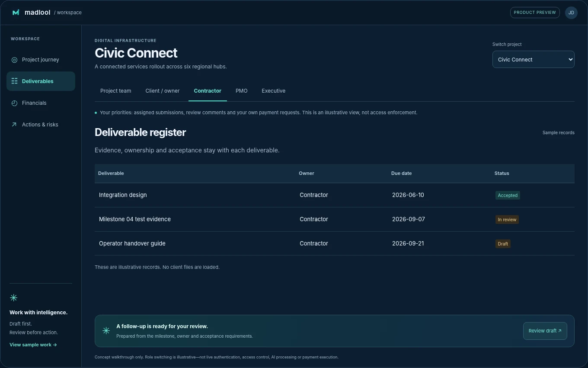588x368 pixels.
Task: Open Actions & risks in the sidebar
Action: point(41,125)
